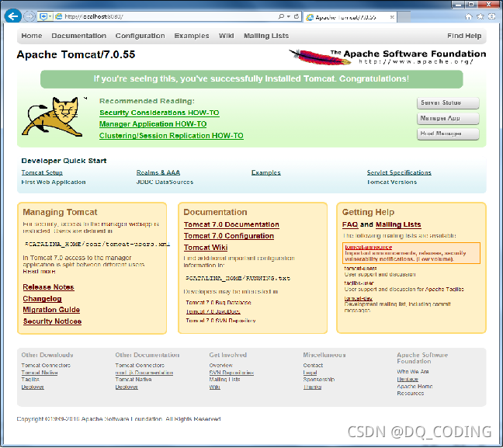Screen dimensions: 503x448
Task: Click the search magnifier icon in address bar
Action: (x=281, y=16)
